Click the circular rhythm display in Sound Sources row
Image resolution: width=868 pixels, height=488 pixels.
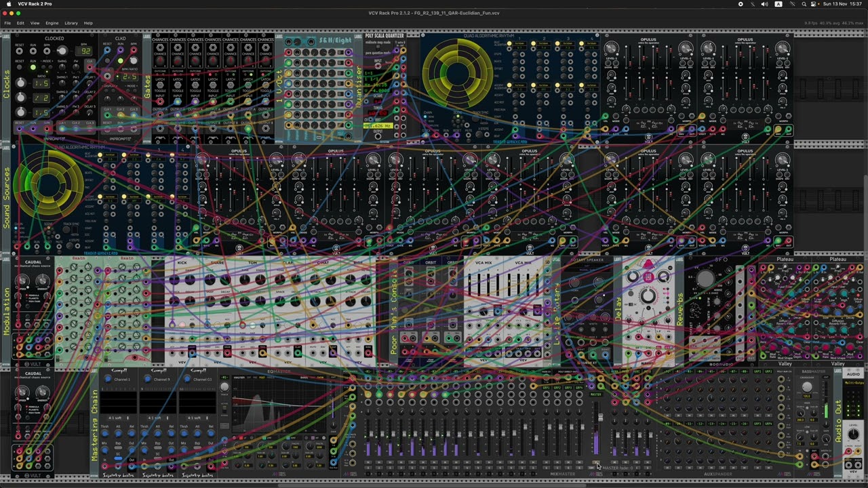pyautogui.click(x=48, y=184)
